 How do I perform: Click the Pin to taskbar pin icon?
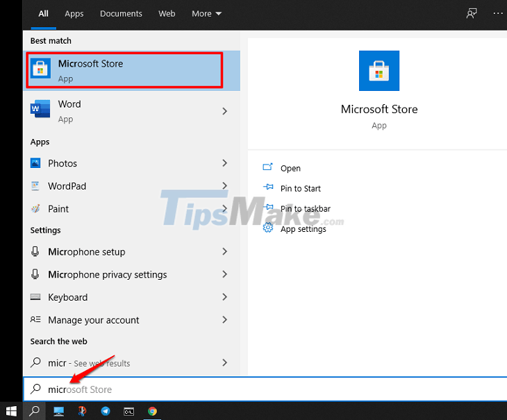pyautogui.click(x=268, y=207)
